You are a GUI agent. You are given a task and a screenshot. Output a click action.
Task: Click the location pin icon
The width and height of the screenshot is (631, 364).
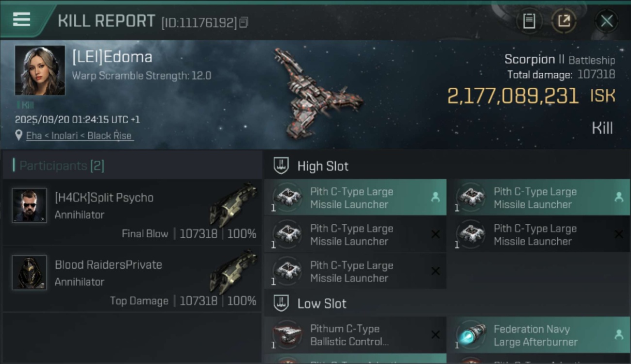[19, 135]
